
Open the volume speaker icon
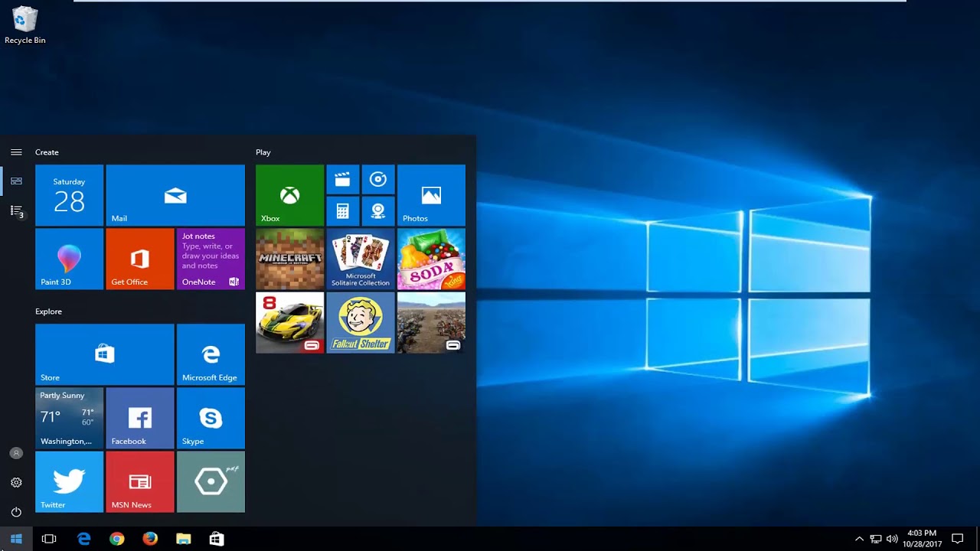(892, 539)
